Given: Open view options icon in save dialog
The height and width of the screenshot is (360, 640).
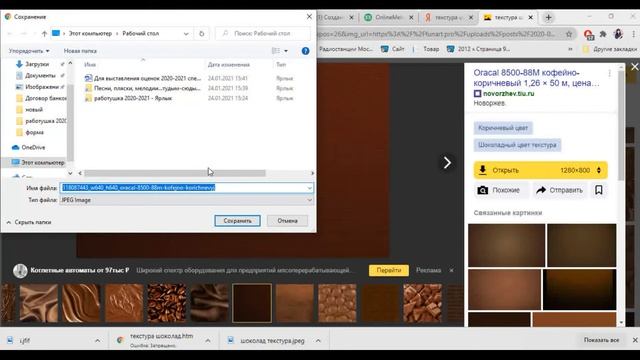Looking at the screenshot, I should pyautogui.click(x=276, y=51).
